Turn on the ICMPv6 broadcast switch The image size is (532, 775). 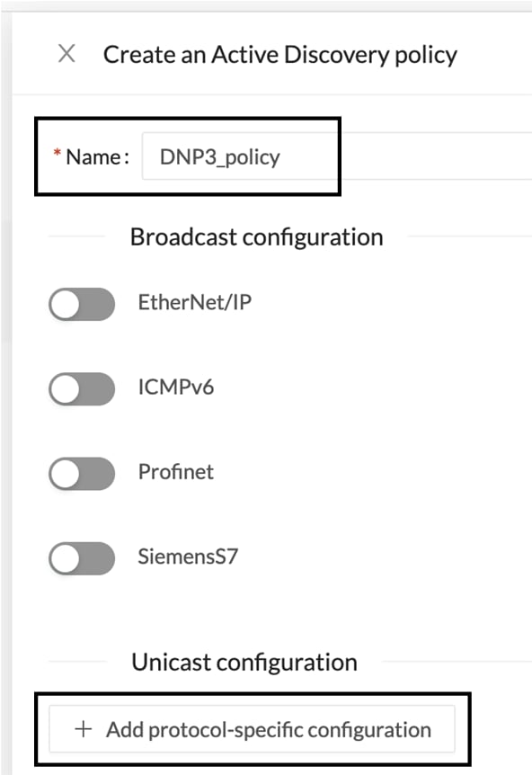click(82, 389)
